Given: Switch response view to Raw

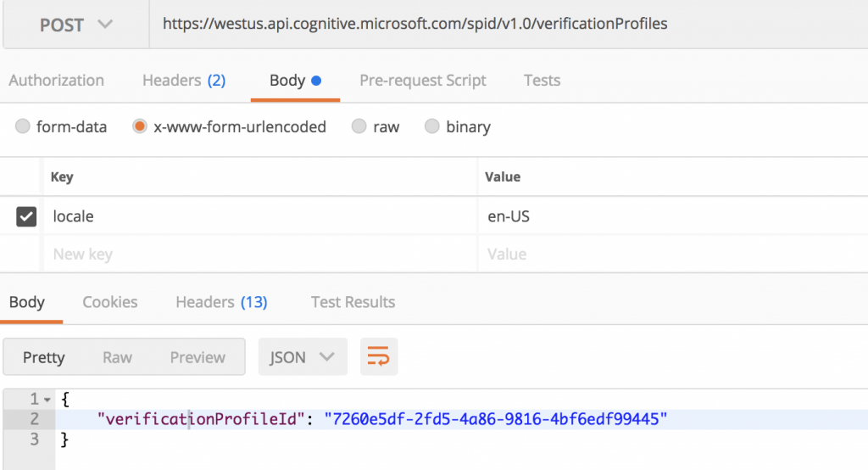Looking at the screenshot, I should (x=117, y=357).
